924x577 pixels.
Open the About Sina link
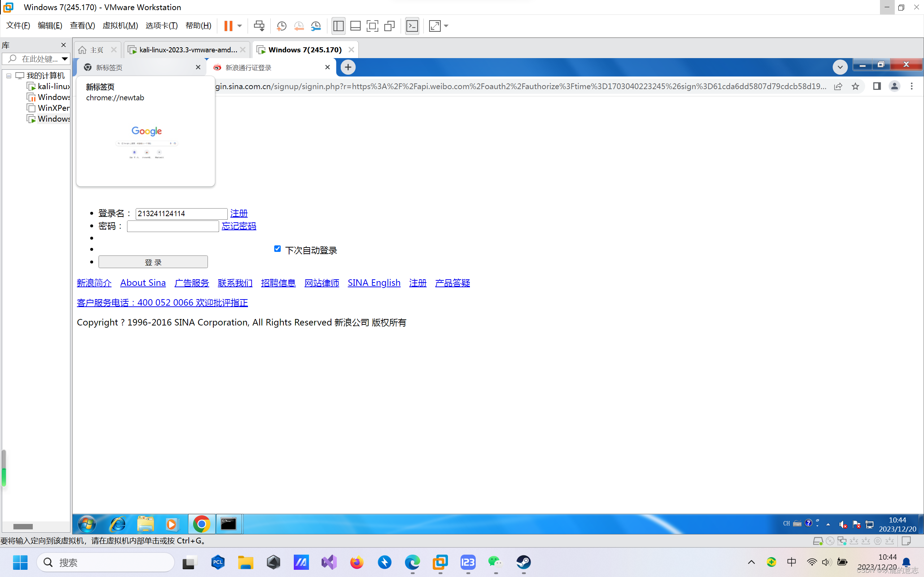click(143, 283)
